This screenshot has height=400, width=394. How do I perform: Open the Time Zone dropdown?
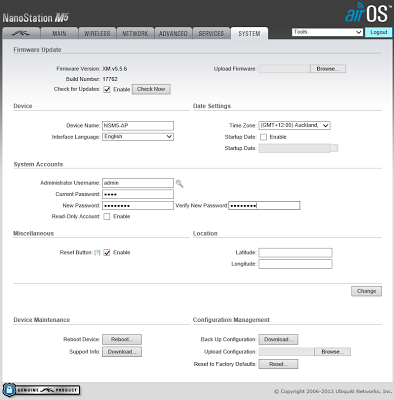(x=294, y=125)
